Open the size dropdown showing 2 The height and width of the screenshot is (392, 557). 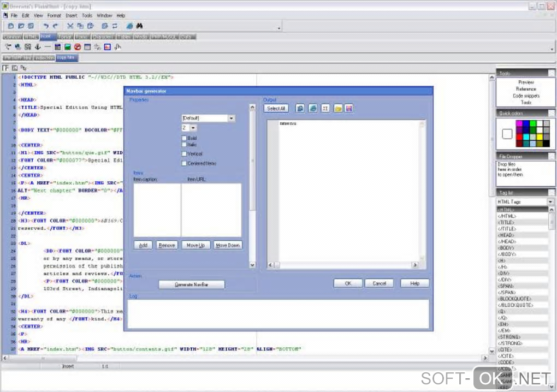point(193,128)
